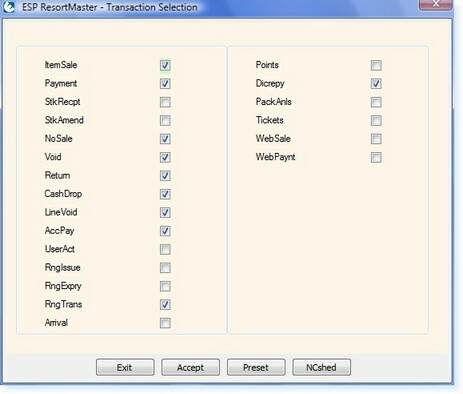Uncheck the ItemSale checkbox
The image size is (463, 394).
[165, 65]
